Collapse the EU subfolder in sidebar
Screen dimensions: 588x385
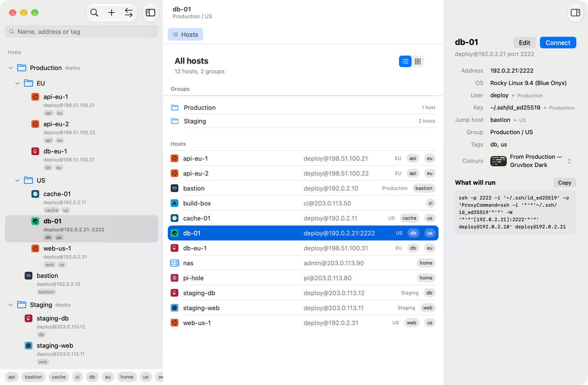[17, 83]
